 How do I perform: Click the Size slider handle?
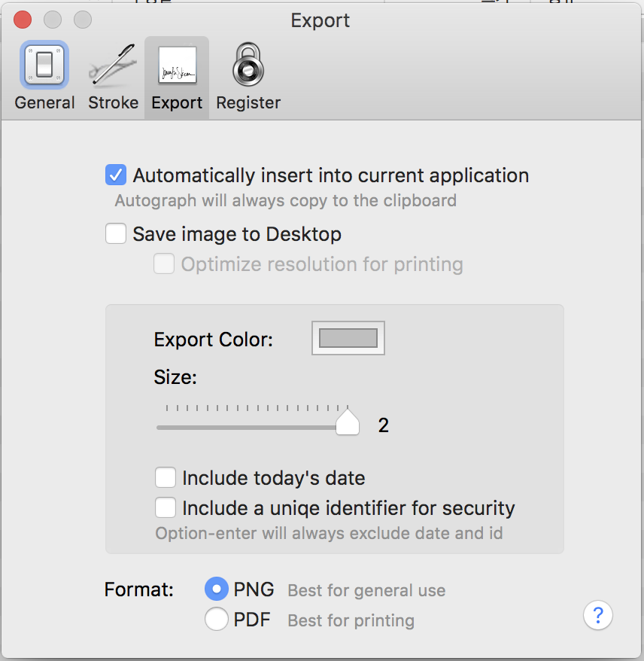347,423
